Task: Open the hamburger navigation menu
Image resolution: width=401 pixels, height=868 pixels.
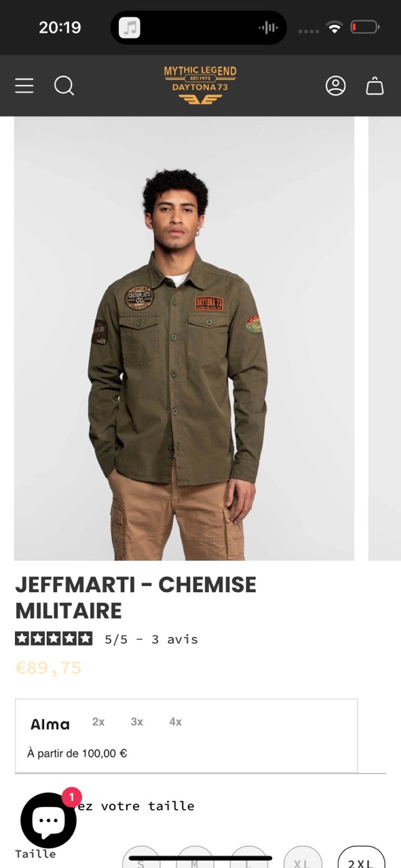Action: click(24, 85)
